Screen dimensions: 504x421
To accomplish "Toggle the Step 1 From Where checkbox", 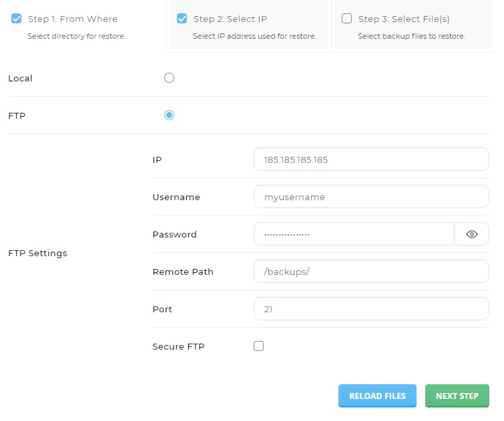I will 17,19.
